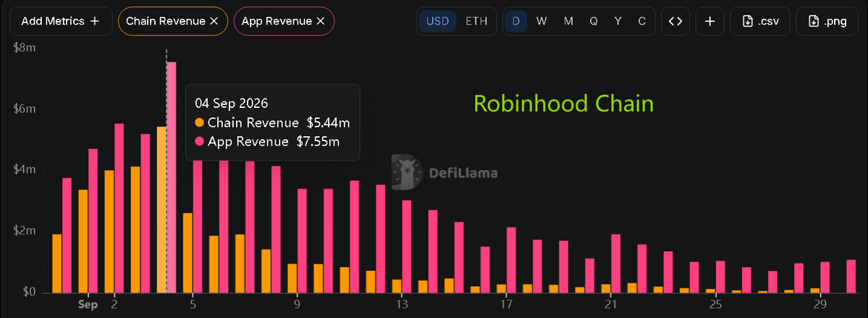Select the App Revenue metric chip

tap(284, 21)
